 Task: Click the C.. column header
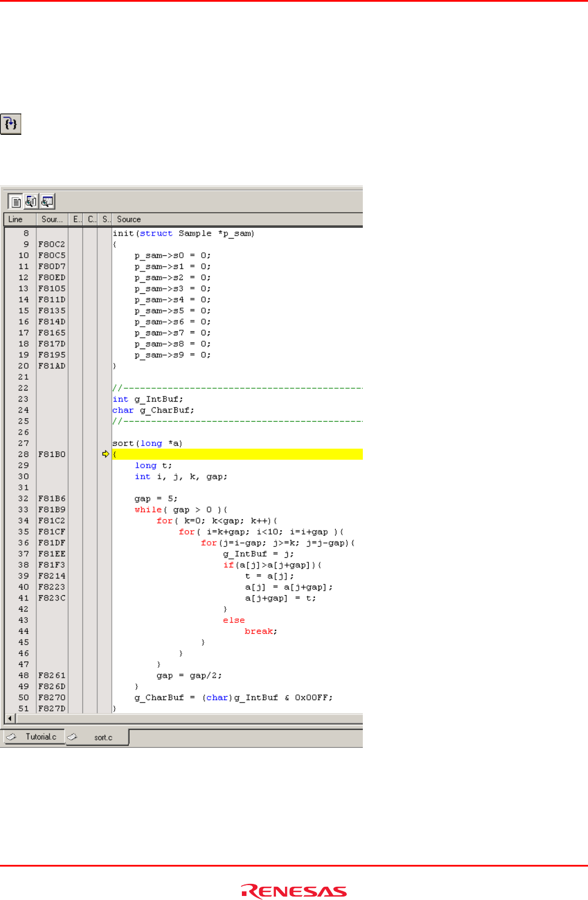pyautogui.click(x=91, y=220)
